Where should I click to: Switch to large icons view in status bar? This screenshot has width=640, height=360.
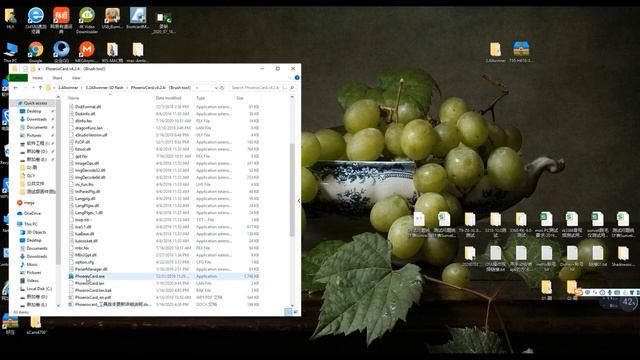pos(296,312)
